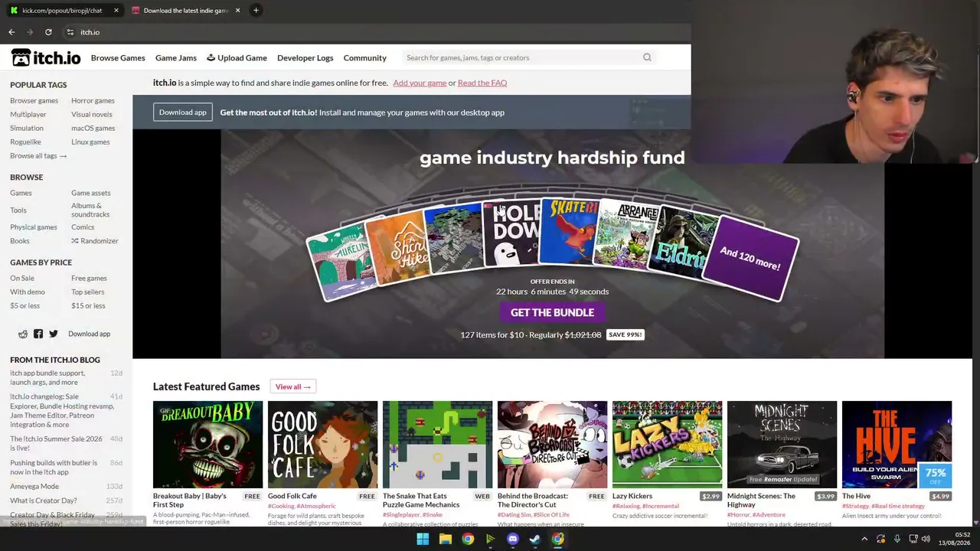Open the Browse Games menu

tap(118, 57)
